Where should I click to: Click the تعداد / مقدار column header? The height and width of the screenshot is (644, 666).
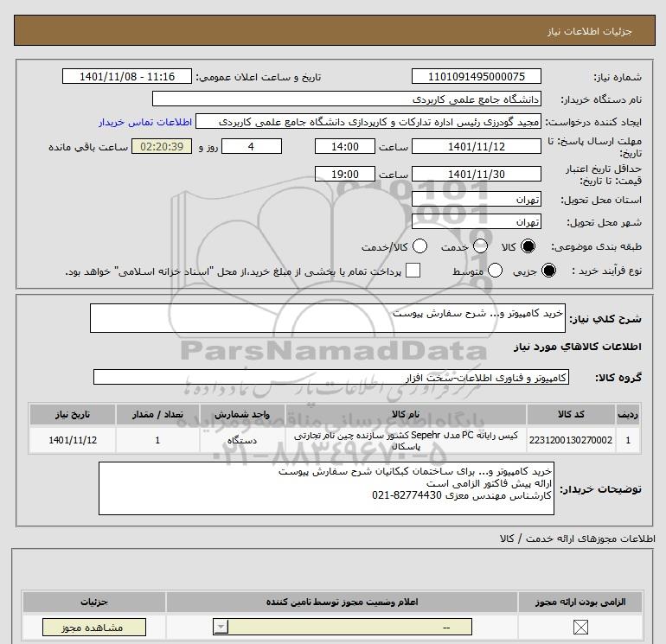tap(157, 414)
